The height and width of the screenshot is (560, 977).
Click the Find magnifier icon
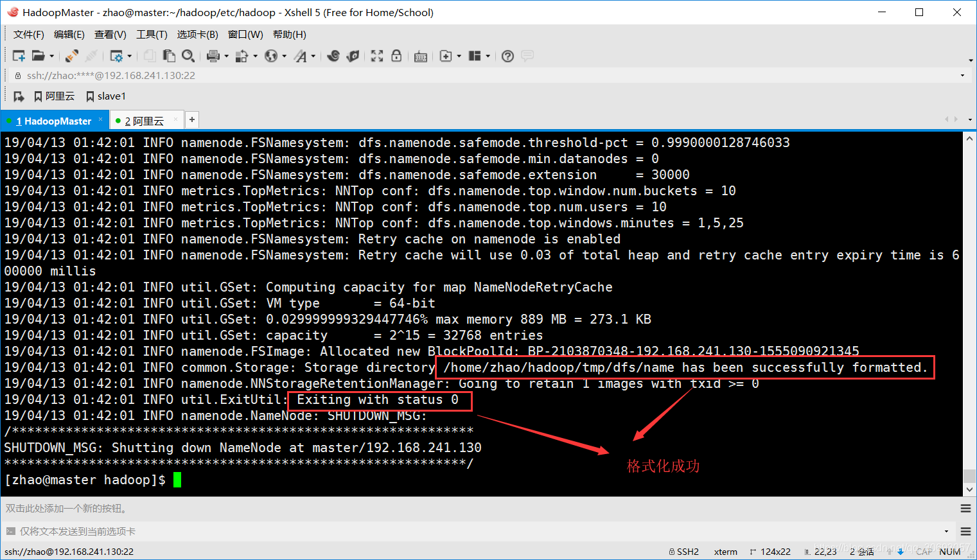pyautogui.click(x=188, y=56)
